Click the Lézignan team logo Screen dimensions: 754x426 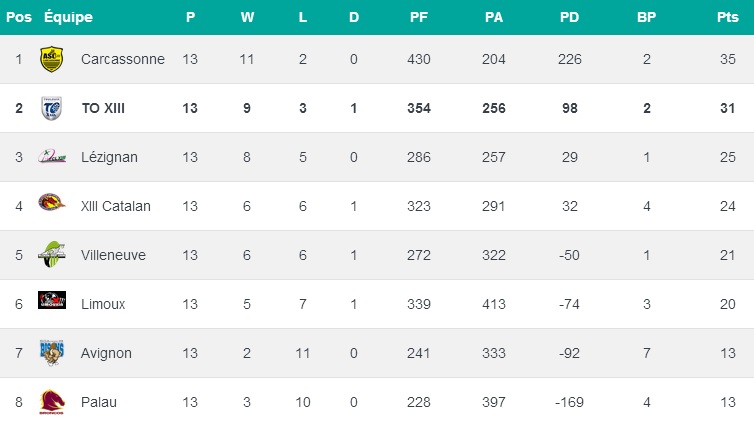[51, 157]
